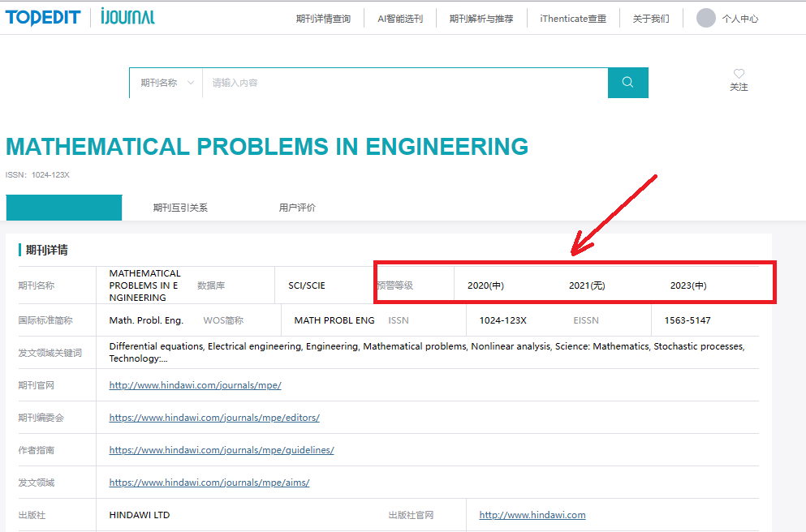Click the 发文领域 row label
The height and width of the screenshot is (532, 806).
click(36, 483)
